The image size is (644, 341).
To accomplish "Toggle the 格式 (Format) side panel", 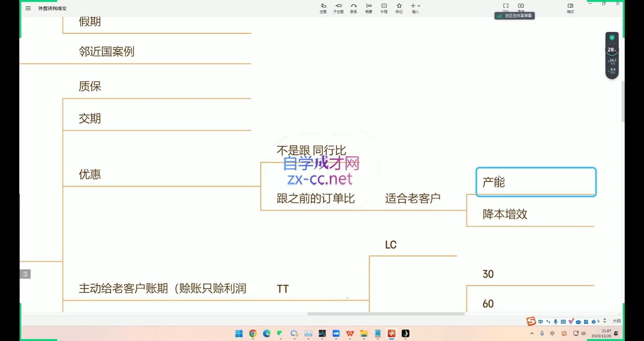I will 570,8.
